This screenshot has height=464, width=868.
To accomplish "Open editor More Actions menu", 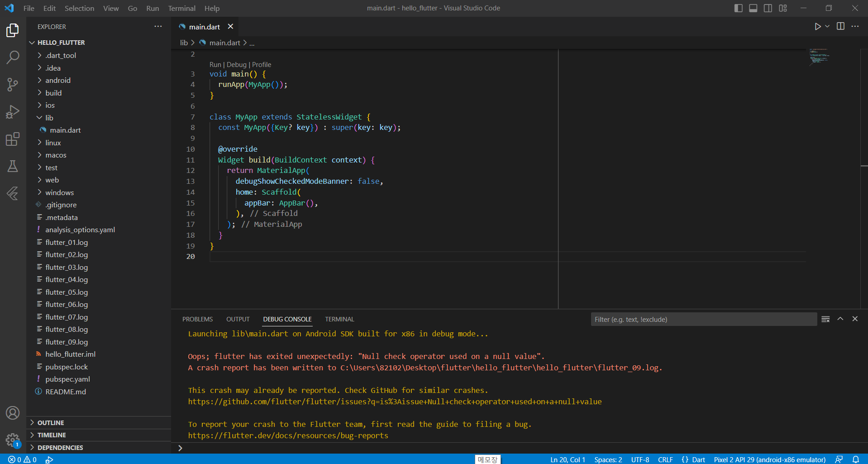I will pyautogui.click(x=855, y=26).
